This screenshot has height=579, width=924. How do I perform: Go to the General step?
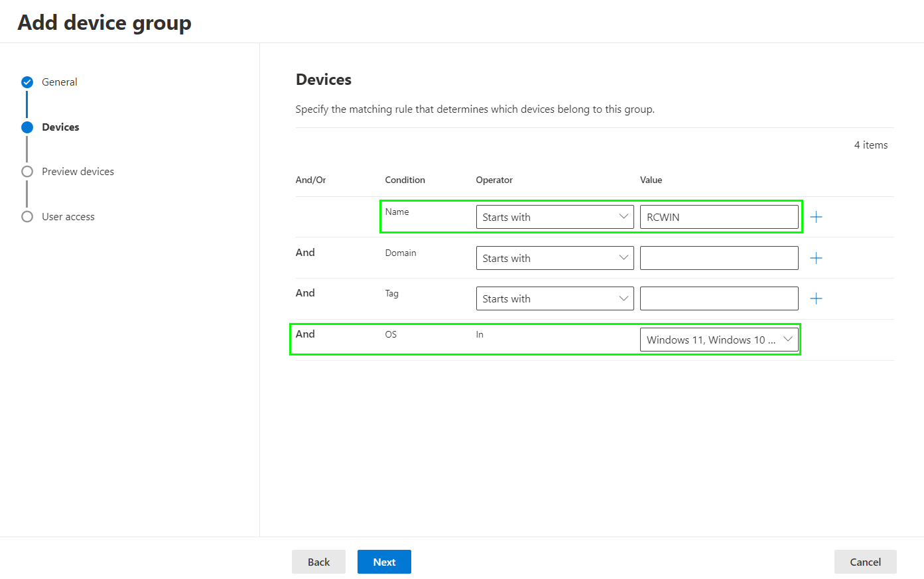(60, 82)
